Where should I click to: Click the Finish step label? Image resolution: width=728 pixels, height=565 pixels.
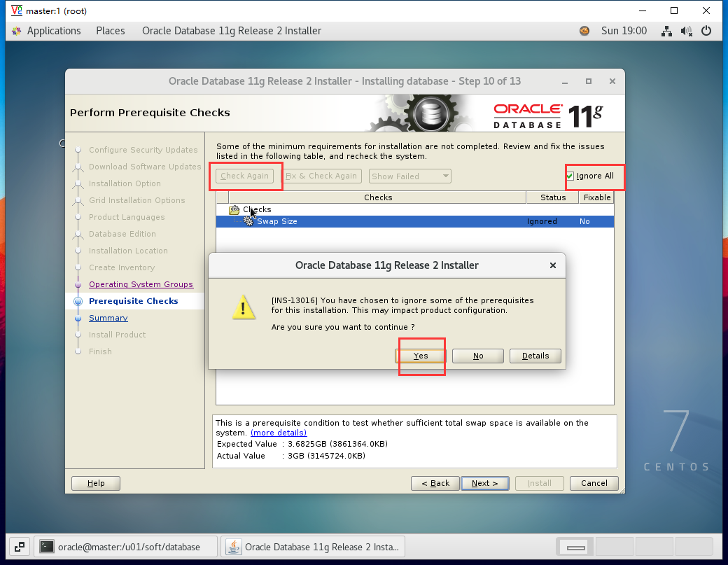point(100,351)
